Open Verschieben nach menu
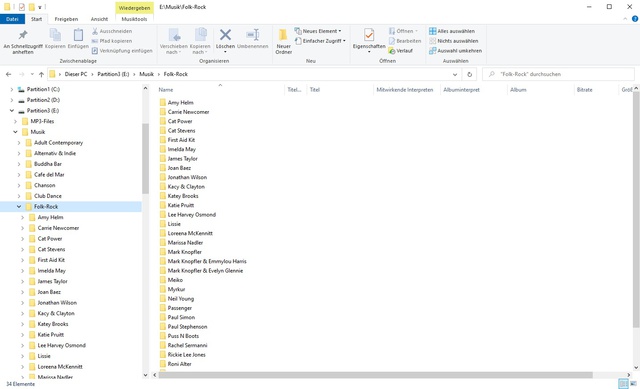The image size is (640, 389). point(173,41)
